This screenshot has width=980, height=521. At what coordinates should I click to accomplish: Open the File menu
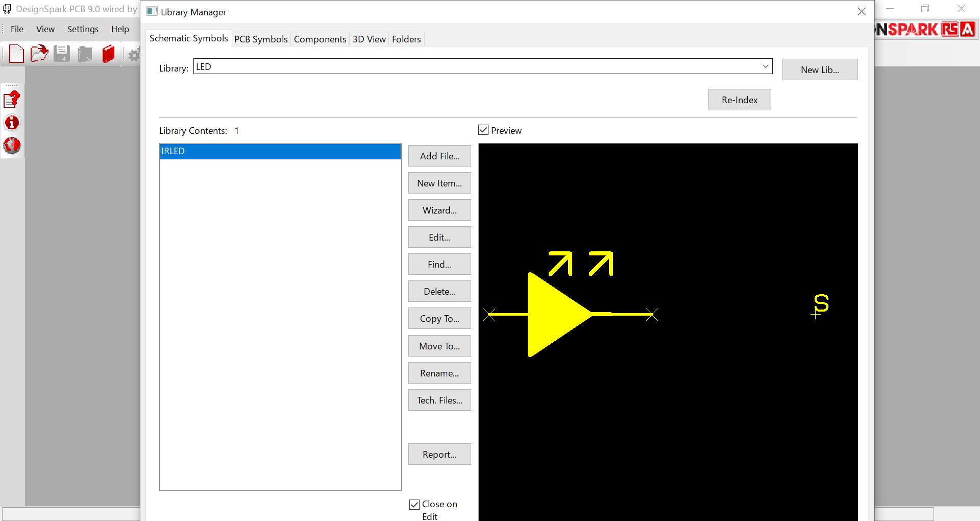pos(17,29)
